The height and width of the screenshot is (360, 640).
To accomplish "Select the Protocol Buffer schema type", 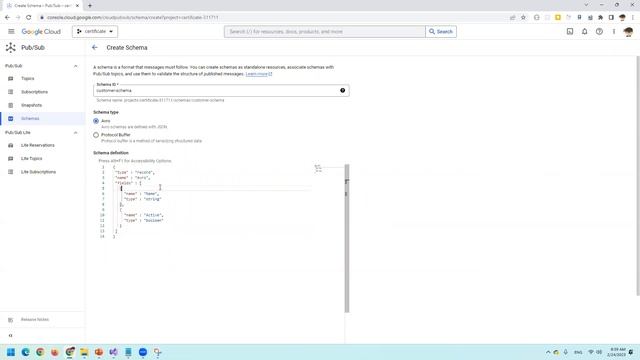I will 96,135.
